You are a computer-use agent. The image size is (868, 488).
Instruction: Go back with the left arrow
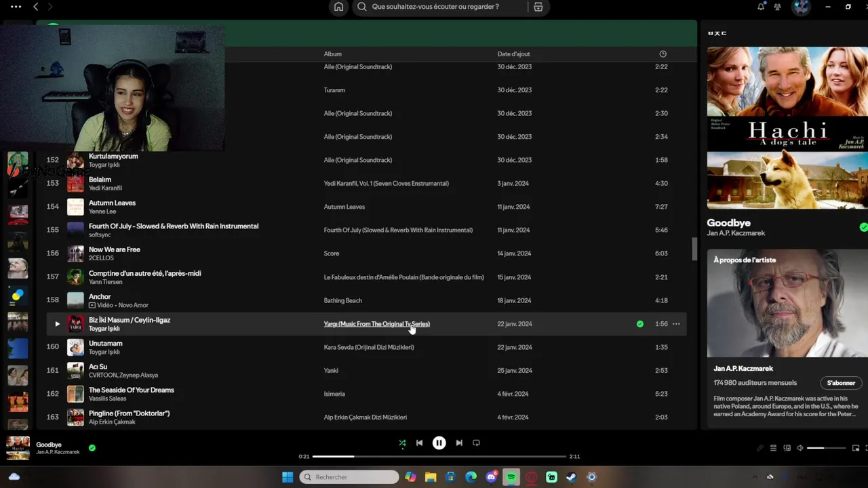click(36, 7)
